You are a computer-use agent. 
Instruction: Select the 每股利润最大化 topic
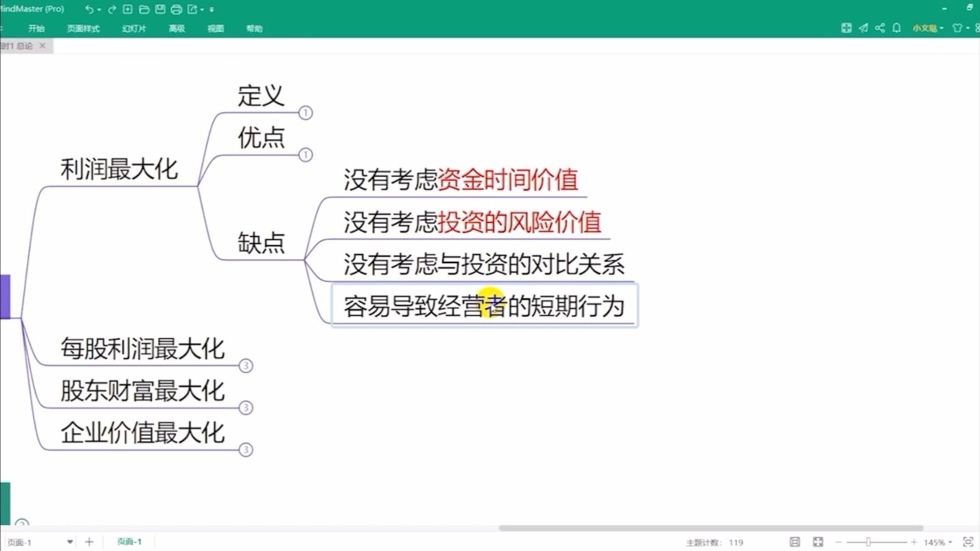pyautogui.click(x=143, y=349)
